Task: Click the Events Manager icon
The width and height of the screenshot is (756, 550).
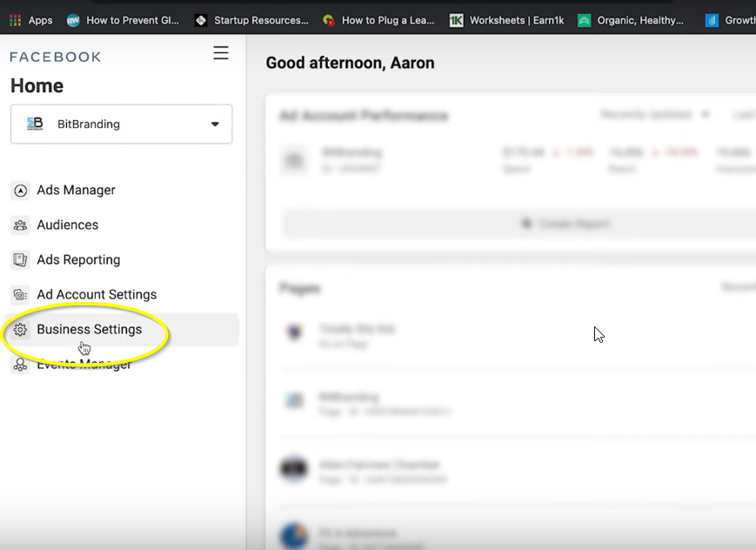Action: point(20,365)
